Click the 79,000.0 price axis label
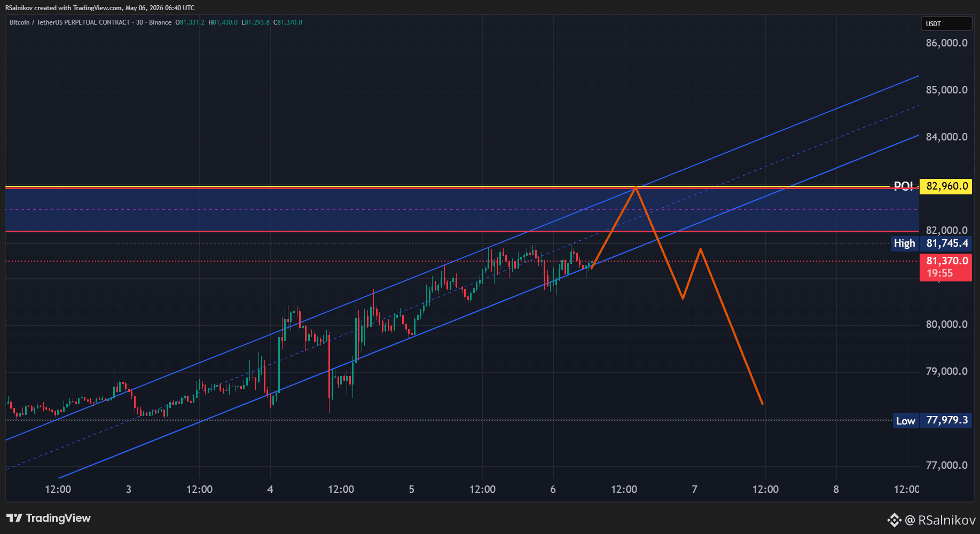Viewport: 980px width, 534px height. click(x=946, y=372)
